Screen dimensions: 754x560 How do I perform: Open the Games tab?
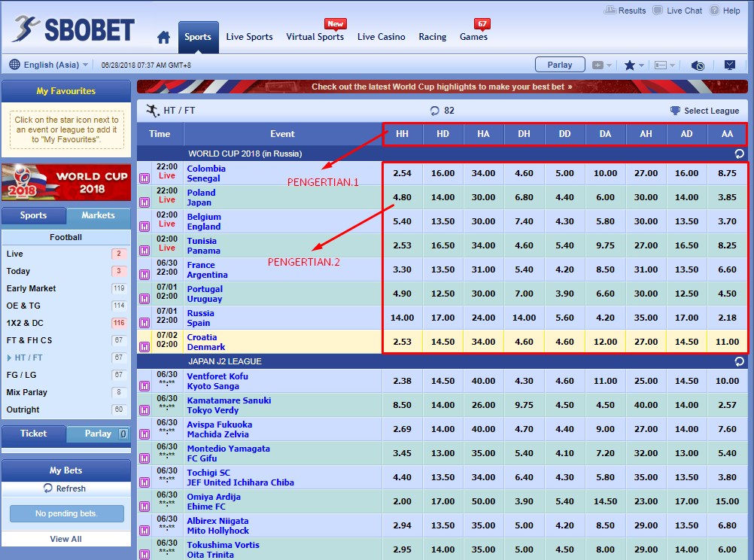(x=473, y=37)
